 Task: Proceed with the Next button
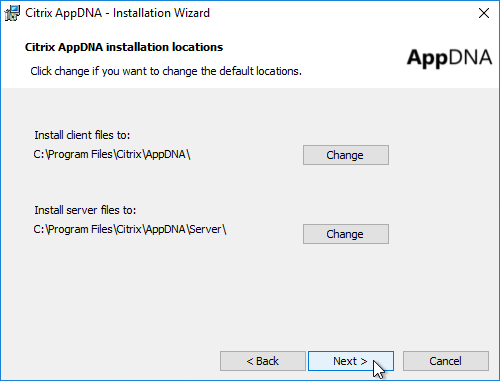click(x=351, y=361)
